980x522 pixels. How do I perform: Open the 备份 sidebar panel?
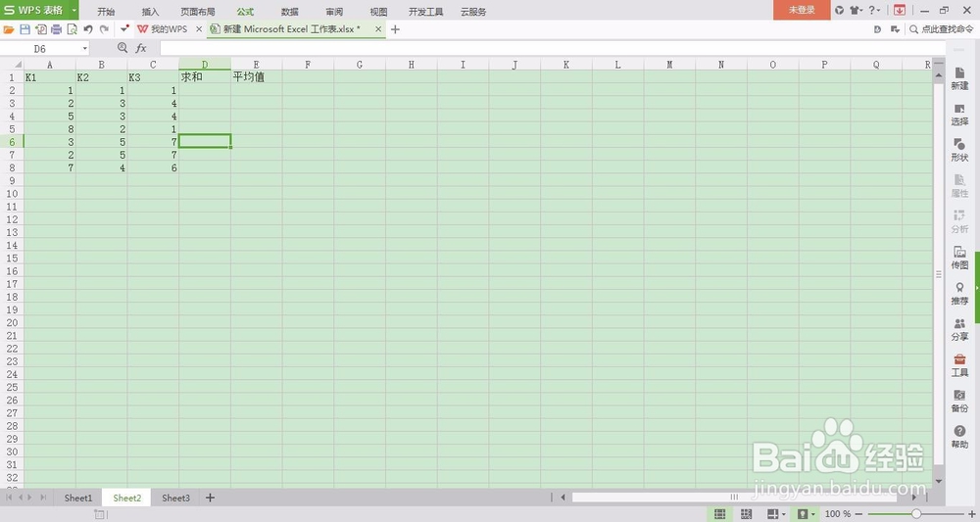tap(959, 401)
